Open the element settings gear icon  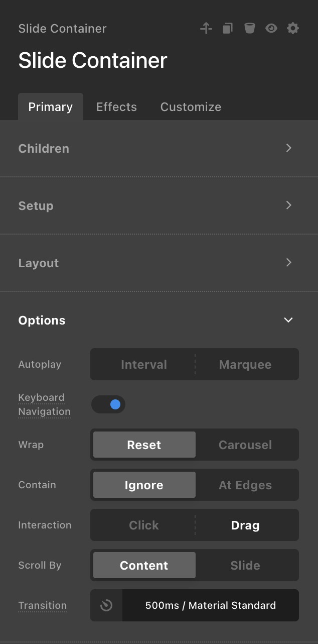(293, 29)
